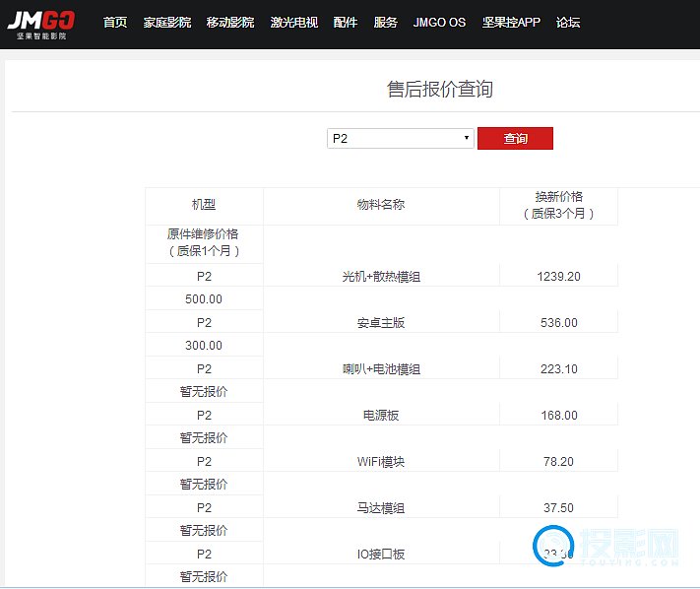
Task: Select the 37.50 price cell
Action: click(559, 507)
